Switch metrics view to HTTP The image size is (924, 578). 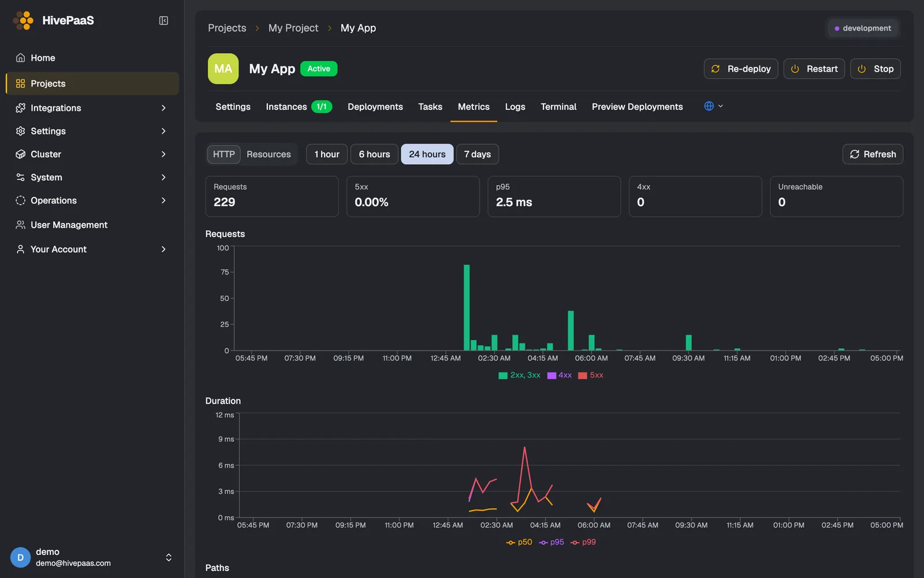coord(223,154)
